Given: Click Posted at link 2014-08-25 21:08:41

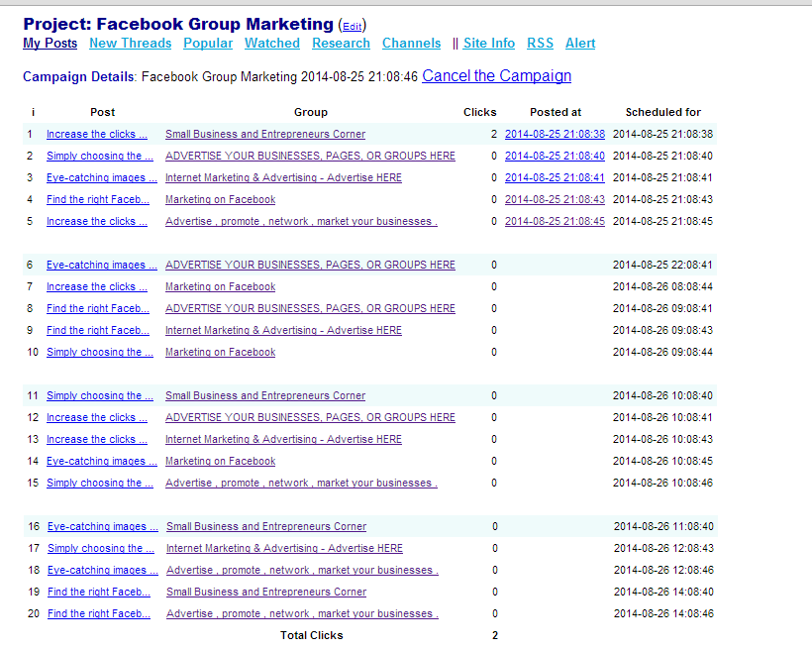Looking at the screenshot, I should (x=555, y=177).
